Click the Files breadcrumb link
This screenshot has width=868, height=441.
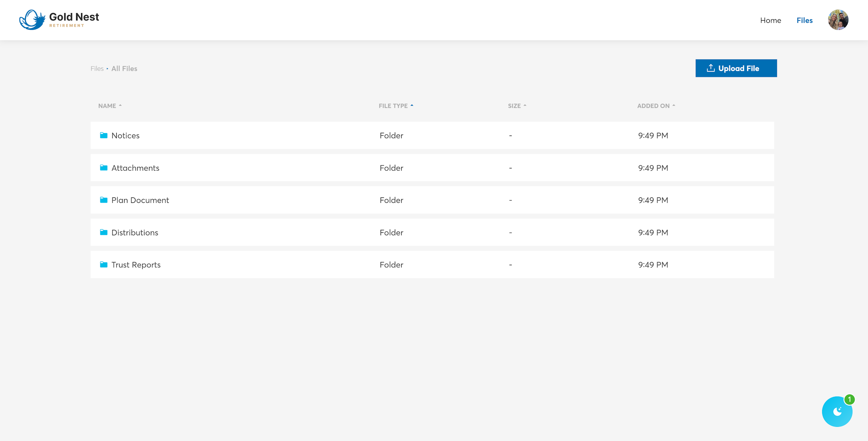coord(97,68)
